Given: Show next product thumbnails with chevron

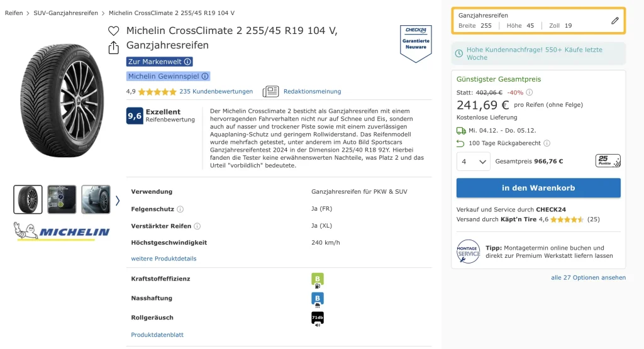Looking at the screenshot, I should click(118, 201).
